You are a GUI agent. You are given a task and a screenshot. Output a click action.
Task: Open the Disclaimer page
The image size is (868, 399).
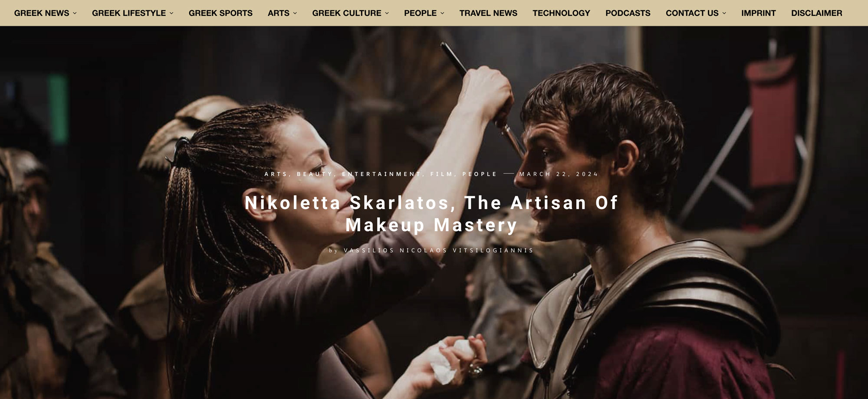click(816, 13)
